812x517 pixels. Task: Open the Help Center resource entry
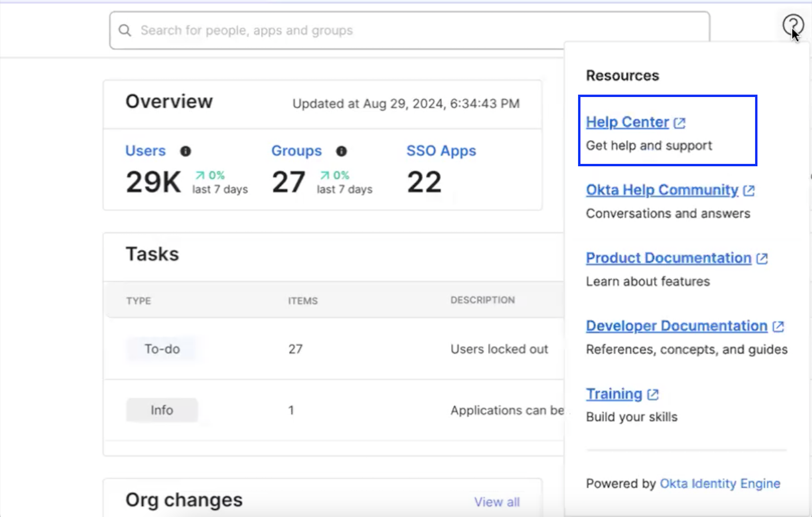tap(627, 122)
